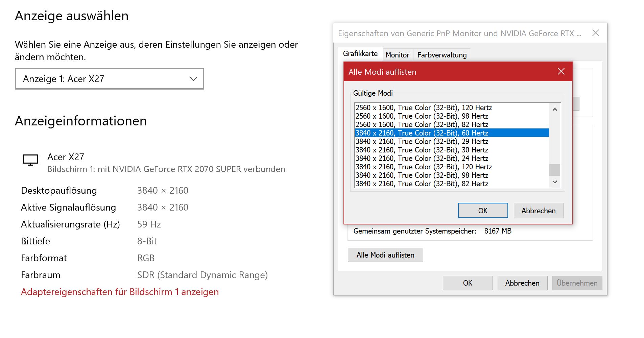Click the 59 Hz refresh rate value
The width and height of the screenshot is (644, 338).
click(x=149, y=224)
